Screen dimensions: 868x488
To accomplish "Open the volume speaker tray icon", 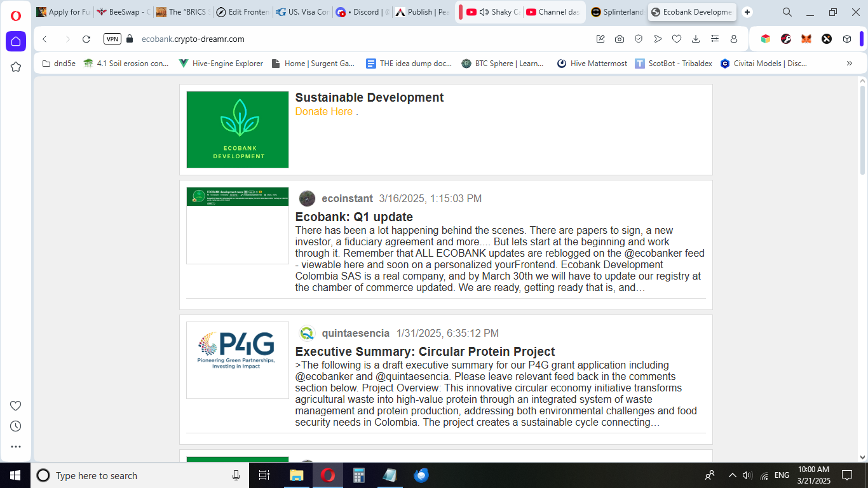I will coord(748,475).
